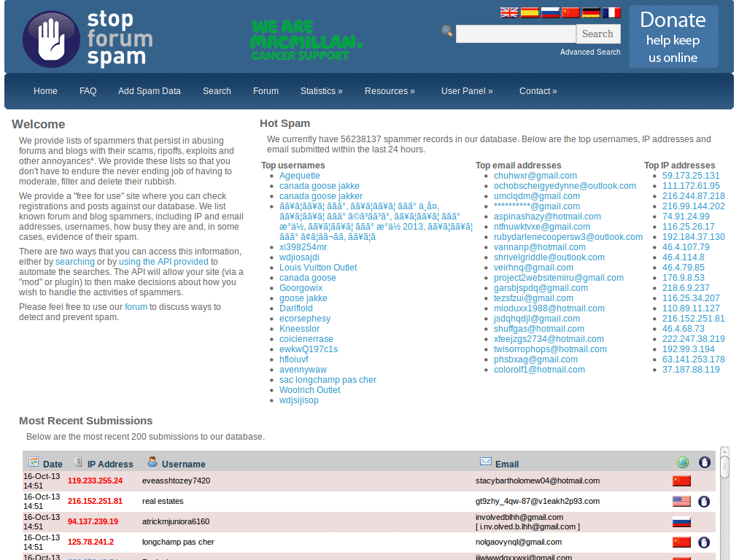
Task: Click IP 119.233.255.24 in submissions table
Action: pos(95,481)
